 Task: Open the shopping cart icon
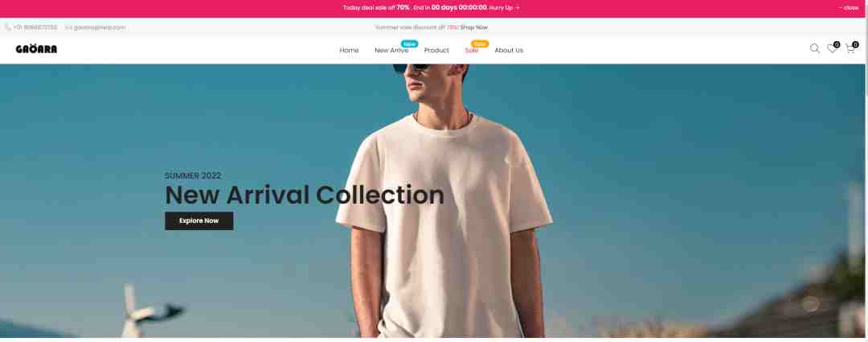(x=850, y=49)
